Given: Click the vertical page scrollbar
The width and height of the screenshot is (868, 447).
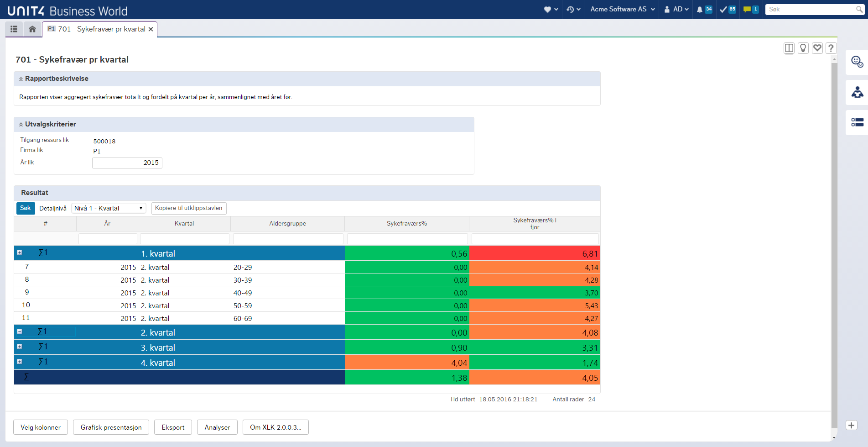Looking at the screenshot, I should (x=834, y=246).
